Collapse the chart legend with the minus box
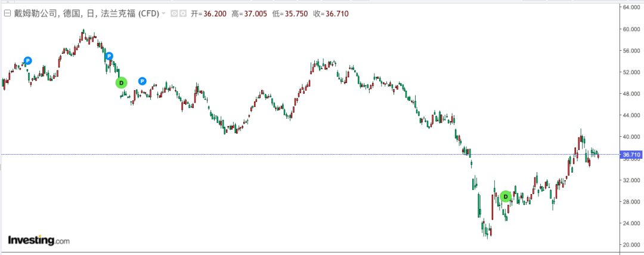The height and width of the screenshot is (255, 644). [7, 14]
